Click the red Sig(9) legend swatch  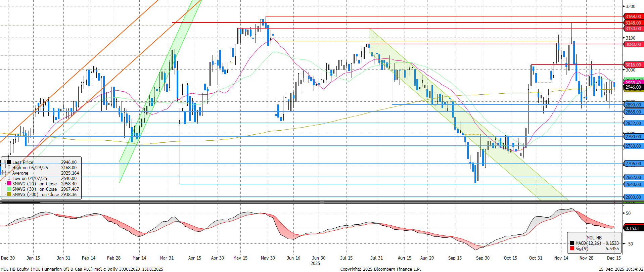coord(572,248)
